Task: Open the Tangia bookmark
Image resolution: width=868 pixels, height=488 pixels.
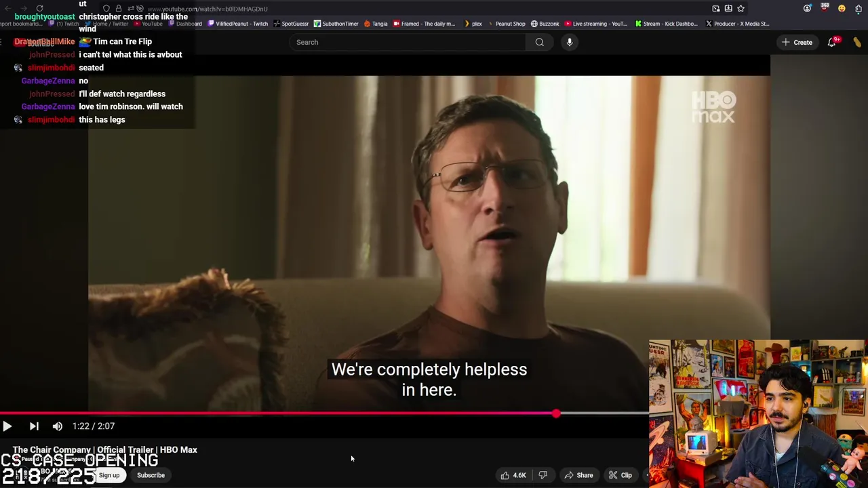Action: (376, 24)
